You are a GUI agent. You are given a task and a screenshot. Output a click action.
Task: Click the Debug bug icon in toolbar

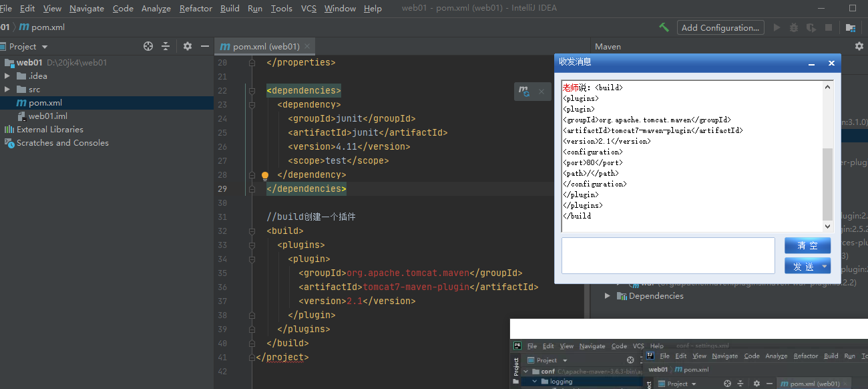(x=794, y=27)
